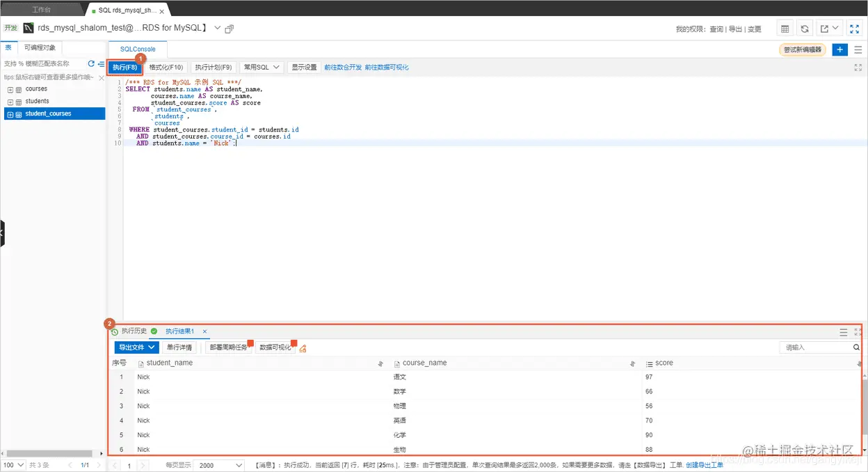Select the students table in tree
The height and width of the screenshot is (472, 868).
37,102
